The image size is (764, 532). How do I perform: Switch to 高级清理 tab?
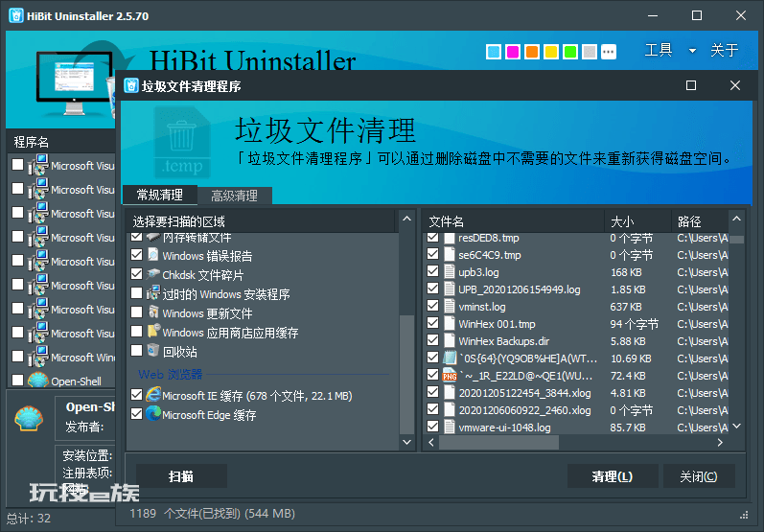(234, 196)
